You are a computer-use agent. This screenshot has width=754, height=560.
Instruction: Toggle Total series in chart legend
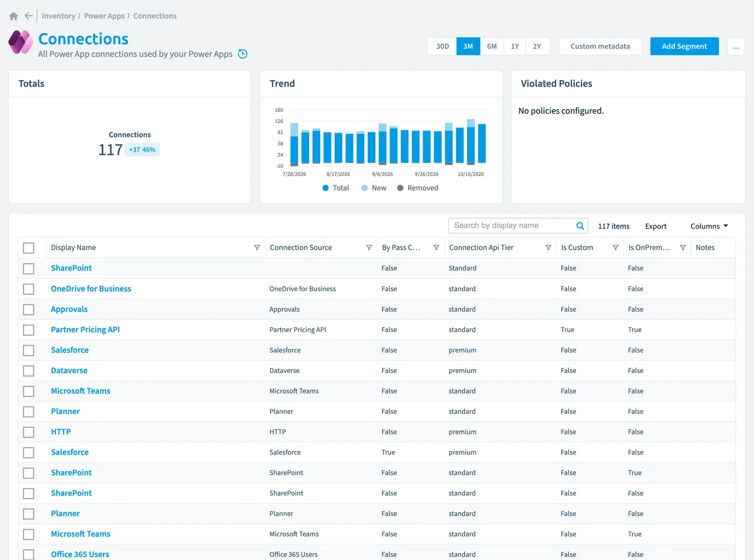(336, 188)
